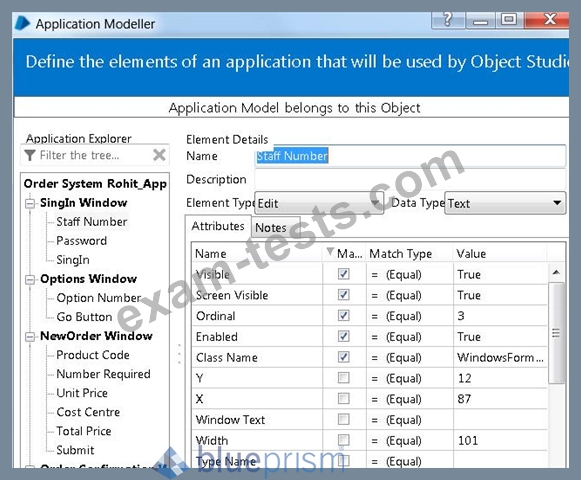Maximize the Application Modeller window

click(509, 19)
